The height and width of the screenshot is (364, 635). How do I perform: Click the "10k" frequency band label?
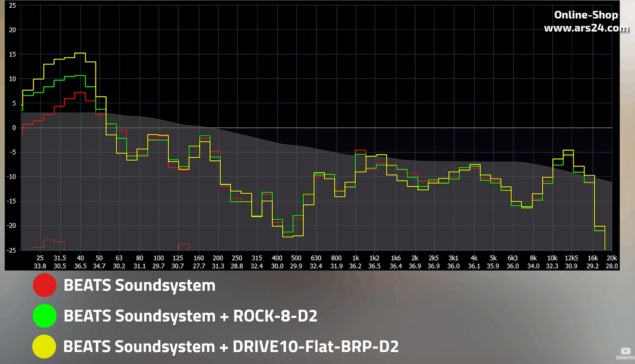pos(552,258)
